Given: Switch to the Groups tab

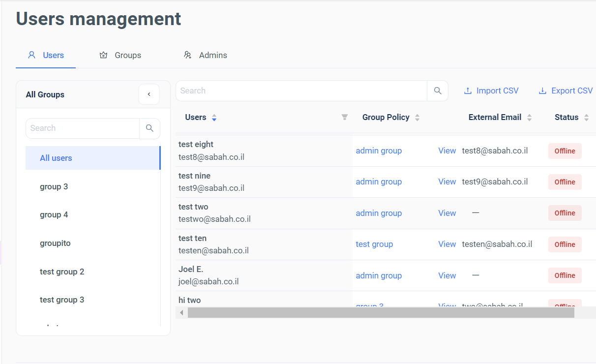Looking at the screenshot, I should [120, 55].
